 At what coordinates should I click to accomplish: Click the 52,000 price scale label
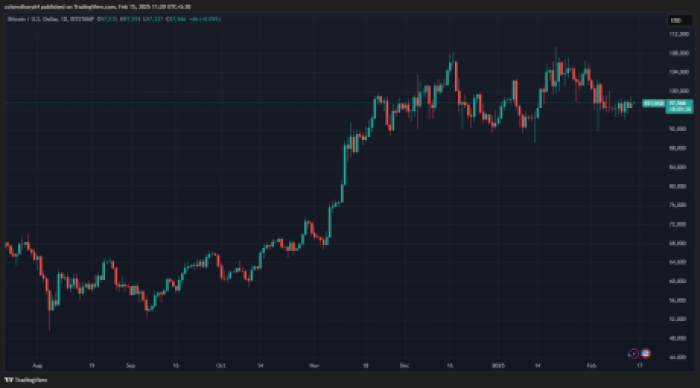(678, 319)
